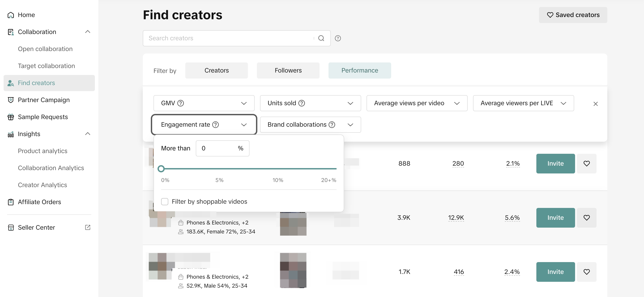Open Seller Center external link icon
Image resolution: width=644 pixels, height=297 pixels.
click(x=87, y=227)
